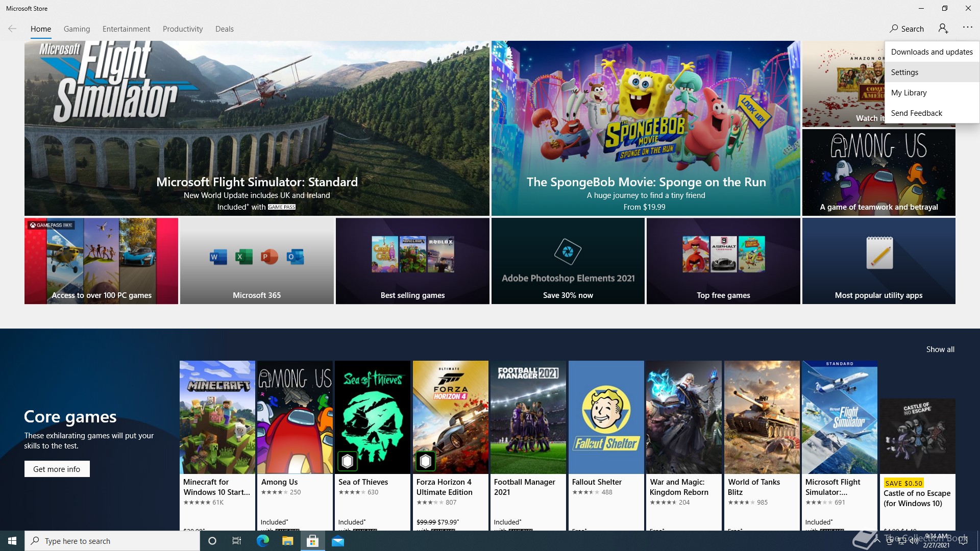Open the Windows Start menu
This screenshot has height=551, width=980.
coord(12,541)
